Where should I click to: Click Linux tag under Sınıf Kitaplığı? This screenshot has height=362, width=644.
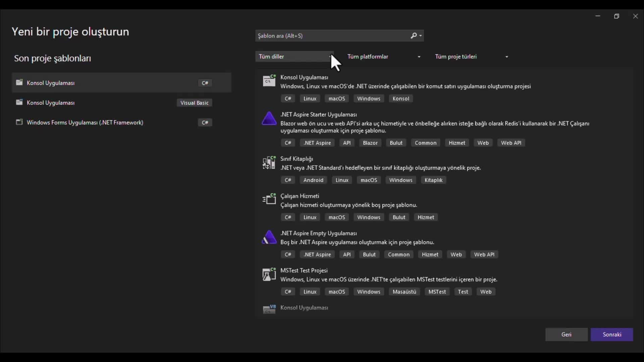click(342, 180)
